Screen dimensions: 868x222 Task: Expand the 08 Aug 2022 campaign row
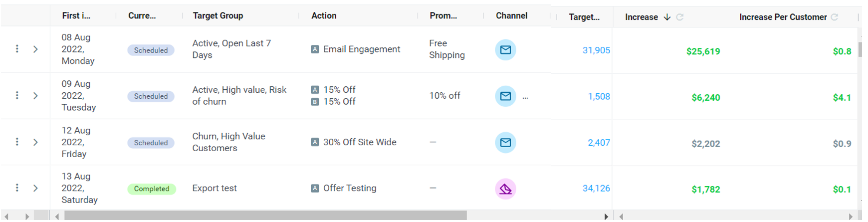coord(35,49)
